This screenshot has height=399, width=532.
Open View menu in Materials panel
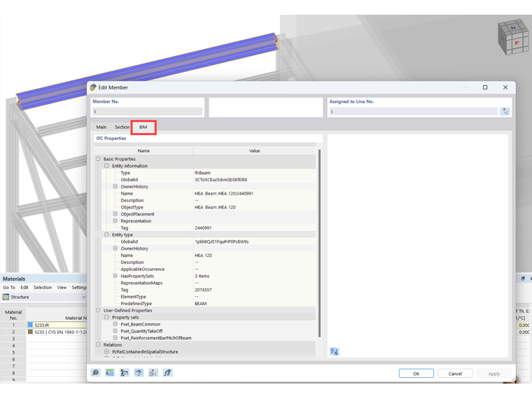click(x=62, y=288)
